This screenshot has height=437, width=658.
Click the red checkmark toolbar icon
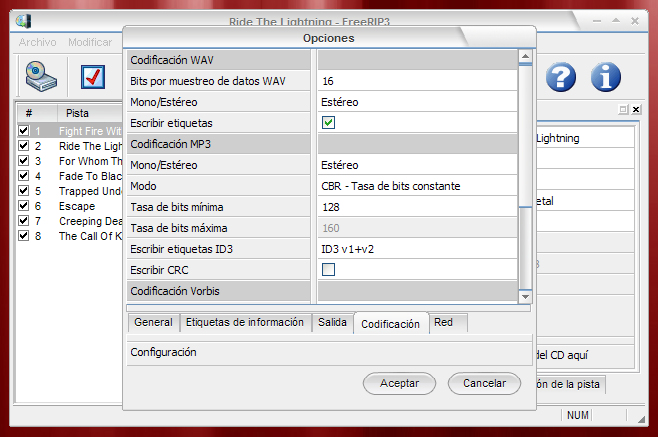pos(93,77)
